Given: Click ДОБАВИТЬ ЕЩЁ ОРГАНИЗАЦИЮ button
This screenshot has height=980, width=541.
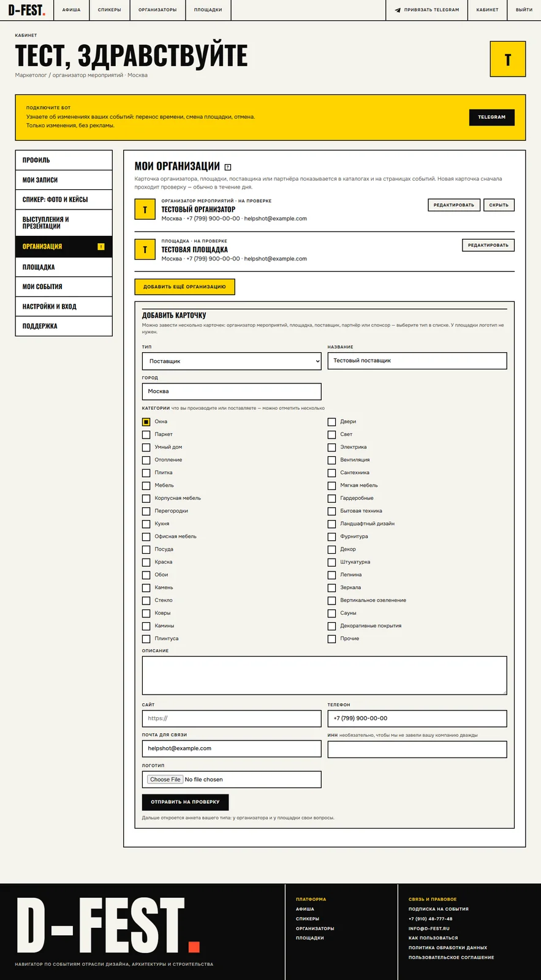Looking at the screenshot, I should (184, 287).
